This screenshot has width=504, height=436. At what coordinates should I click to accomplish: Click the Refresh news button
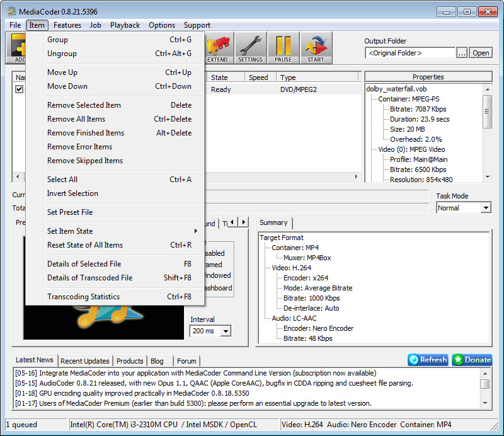428,360
